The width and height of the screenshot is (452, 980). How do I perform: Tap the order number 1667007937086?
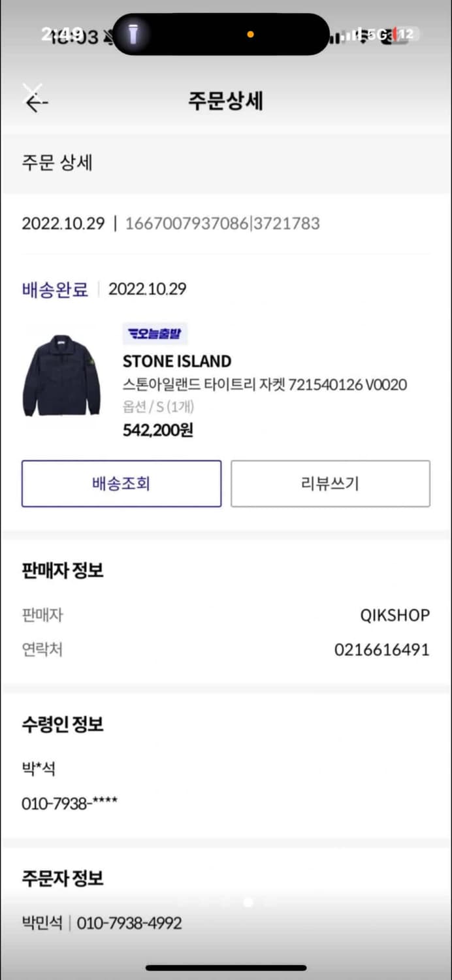pos(187,223)
